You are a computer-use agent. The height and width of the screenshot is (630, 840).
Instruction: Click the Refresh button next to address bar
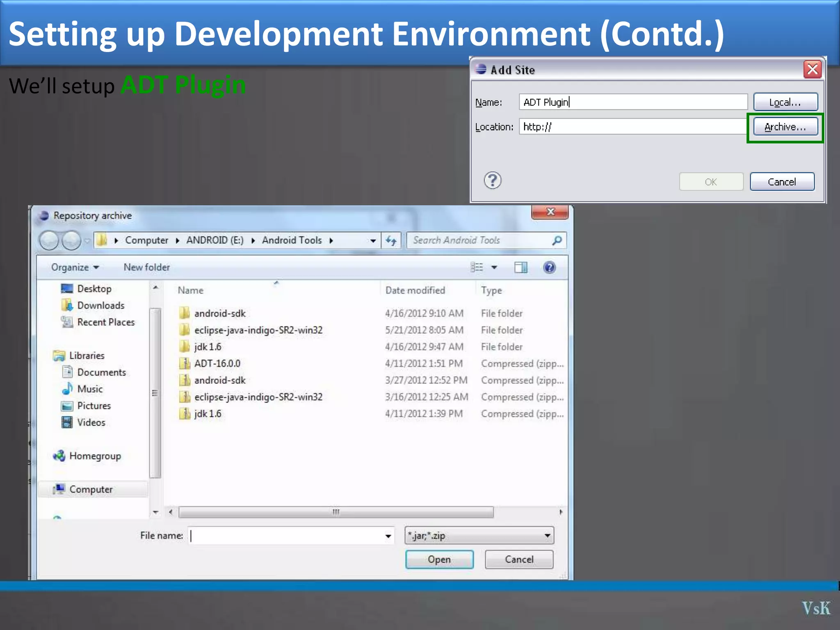[391, 241]
